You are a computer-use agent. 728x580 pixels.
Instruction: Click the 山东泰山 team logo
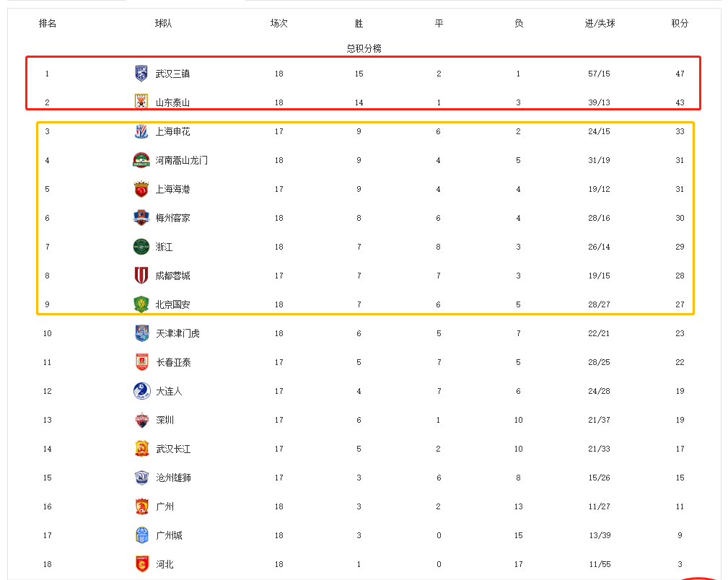[x=141, y=101]
